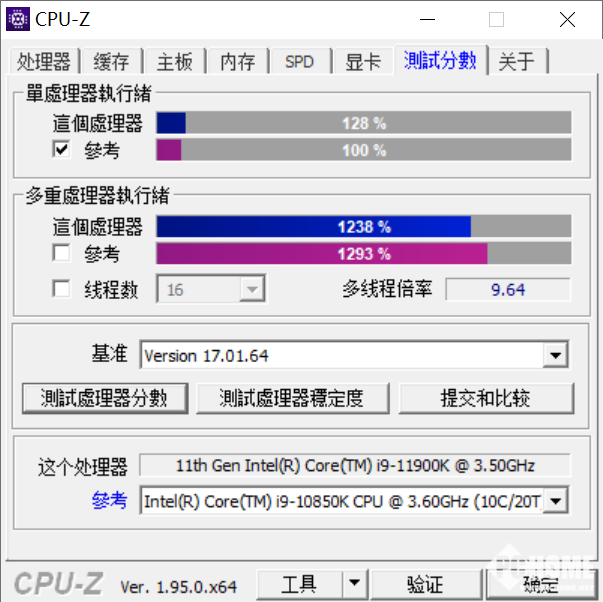
Task: Click the 提交和比较 submit and compare button
Action: coord(486,399)
